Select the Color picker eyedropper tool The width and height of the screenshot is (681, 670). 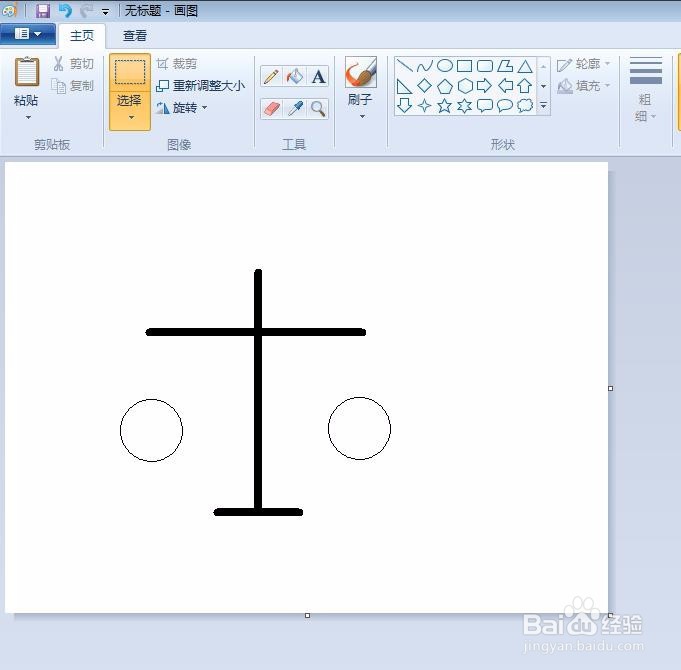[x=295, y=109]
